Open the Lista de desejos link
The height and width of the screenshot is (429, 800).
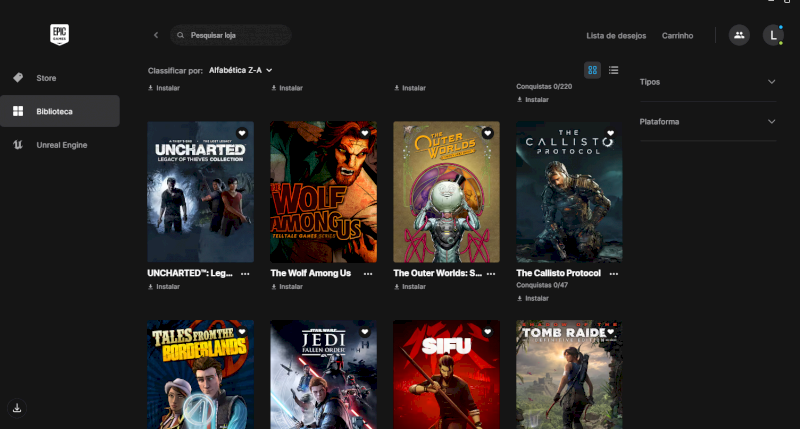[616, 36]
